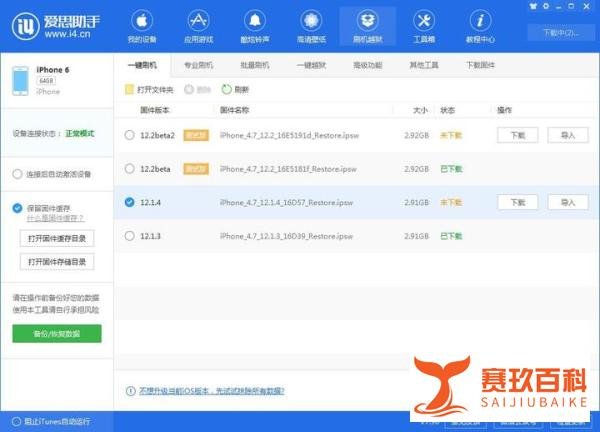The width and height of the screenshot is (600, 432).
Task: Open the erase-all-data suggestion link at bottom
Action: click(212, 391)
